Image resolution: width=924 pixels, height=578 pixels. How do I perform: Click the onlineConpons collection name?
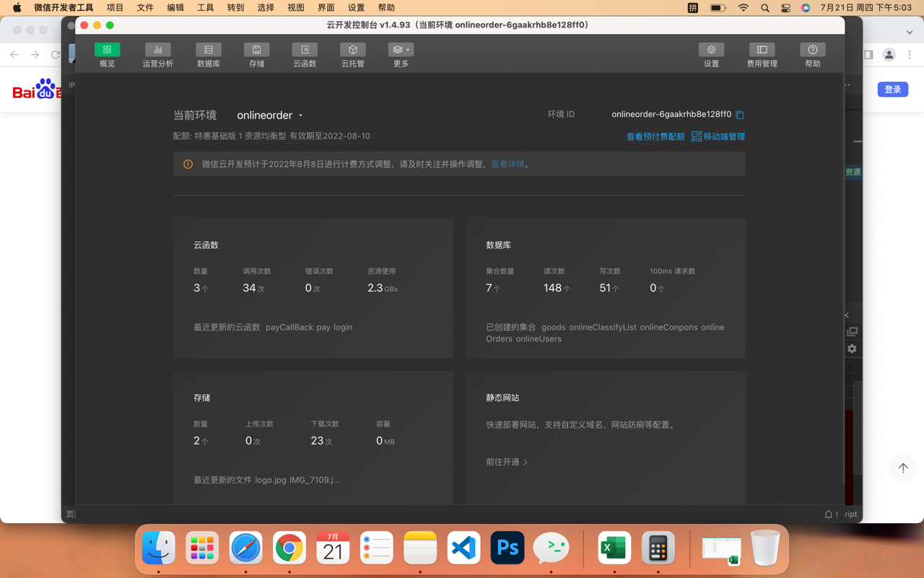669,327
